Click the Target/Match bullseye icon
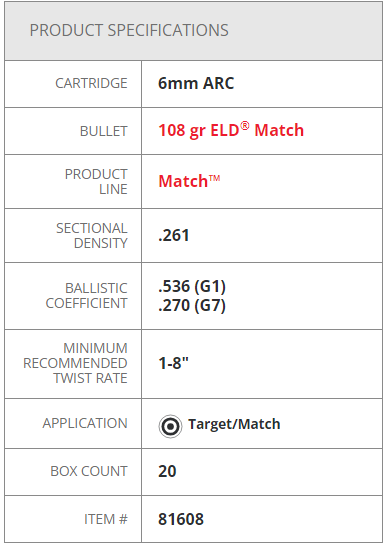The image size is (386, 547). click(x=170, y=426)
